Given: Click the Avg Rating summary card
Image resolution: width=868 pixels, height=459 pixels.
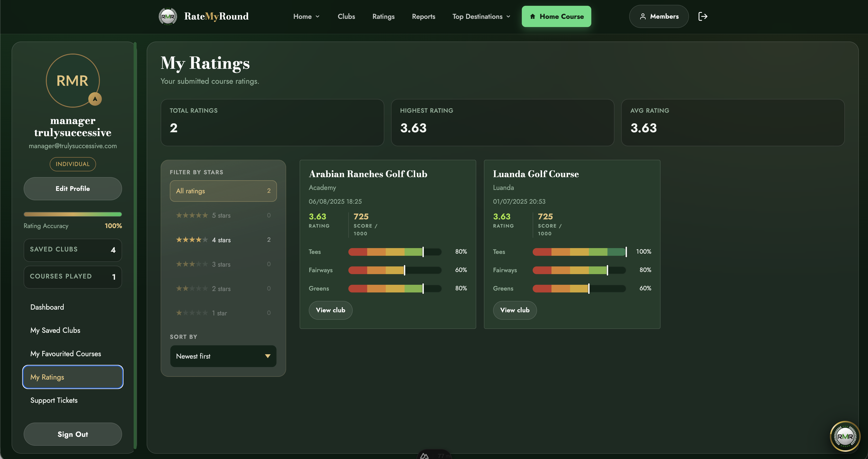Looking at the screenshot, I should [733, 122].
